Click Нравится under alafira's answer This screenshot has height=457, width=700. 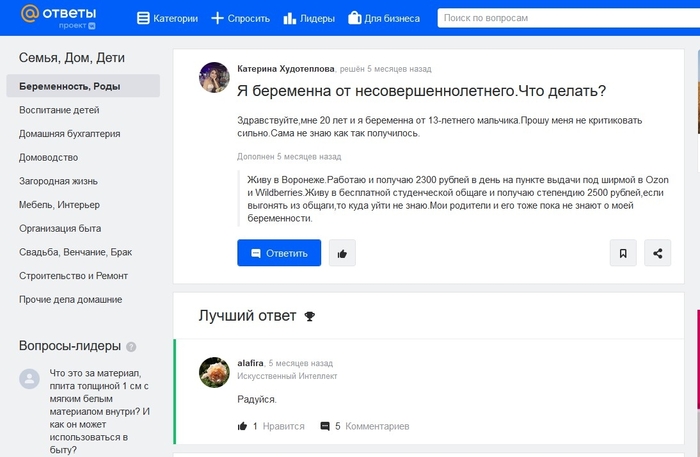pyautogui.click(x=283, y=426)
